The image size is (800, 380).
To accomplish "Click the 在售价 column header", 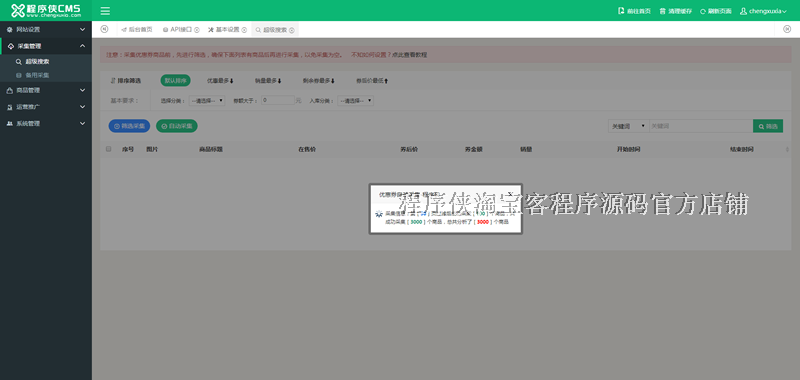I will pyautogui.click(x=307, y=149).
